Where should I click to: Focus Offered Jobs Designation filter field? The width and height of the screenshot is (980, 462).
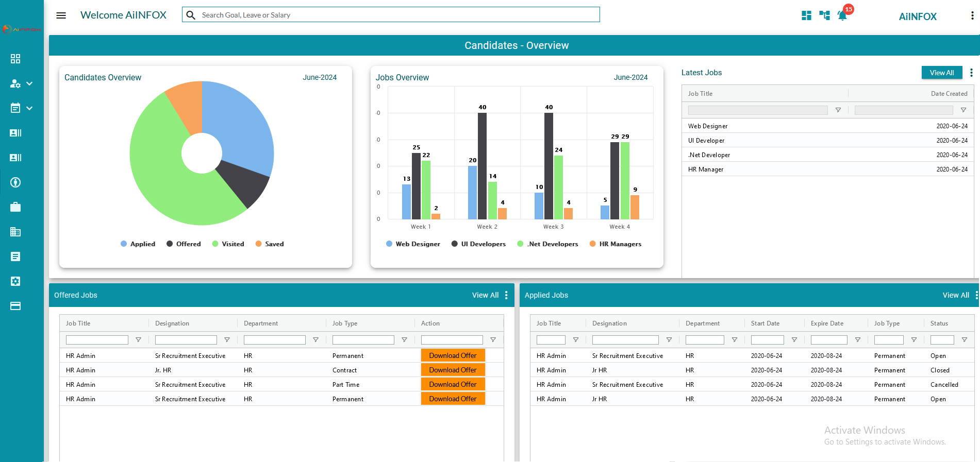pos(186,340)
